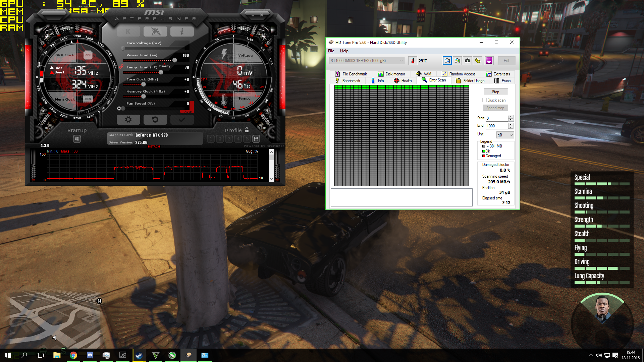The width and height of the screenshot is (644, 362).
Task: Apply Afterburner settings with checkmark button
Action: (182, 119)
